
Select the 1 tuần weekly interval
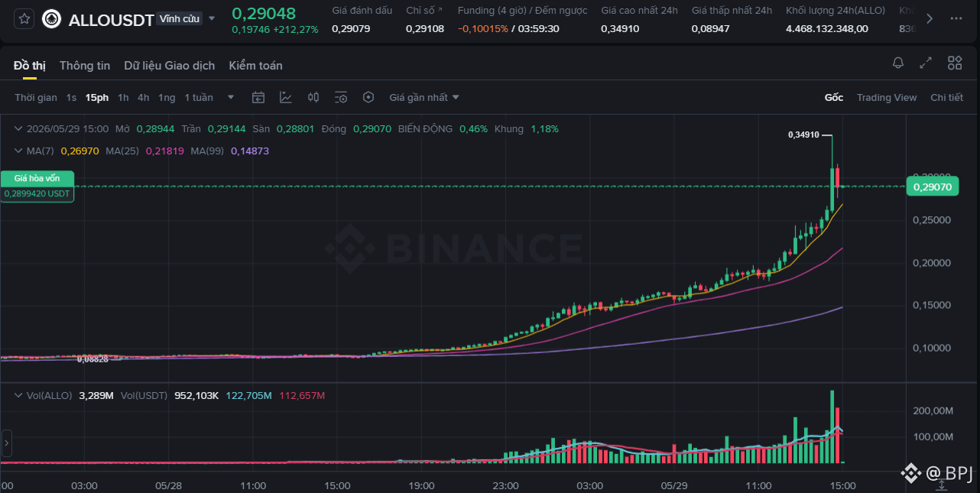(x=199, y=97)
